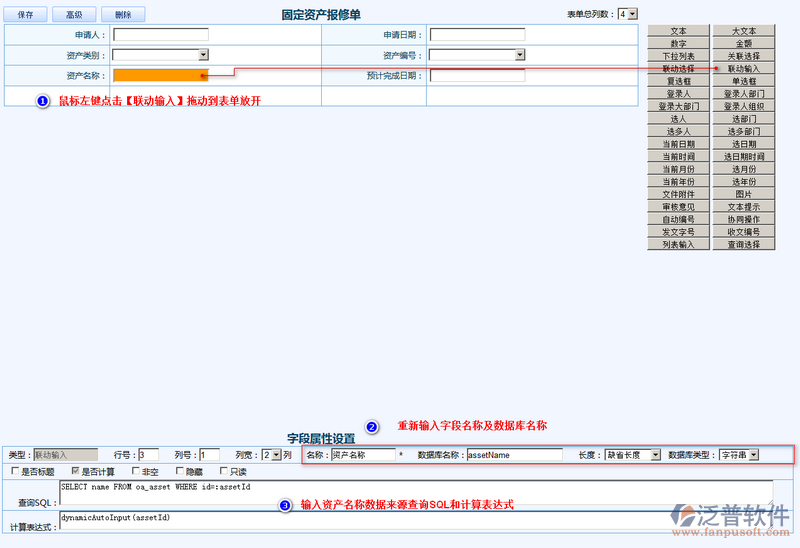This screenshot has width=800, height=548.
Task: Click the 数据库名称 field containing assetName
Action: click(x=515, y=455)
